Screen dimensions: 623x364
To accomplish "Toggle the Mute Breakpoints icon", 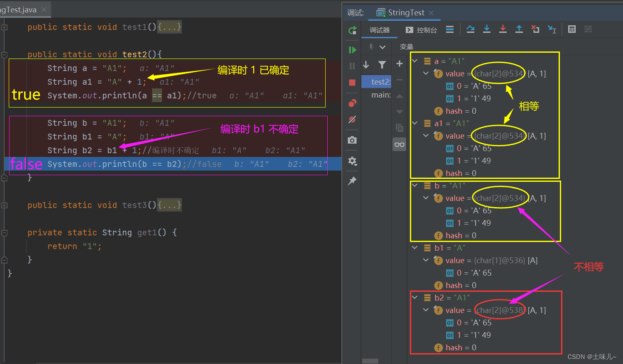I will pos(352,120).
